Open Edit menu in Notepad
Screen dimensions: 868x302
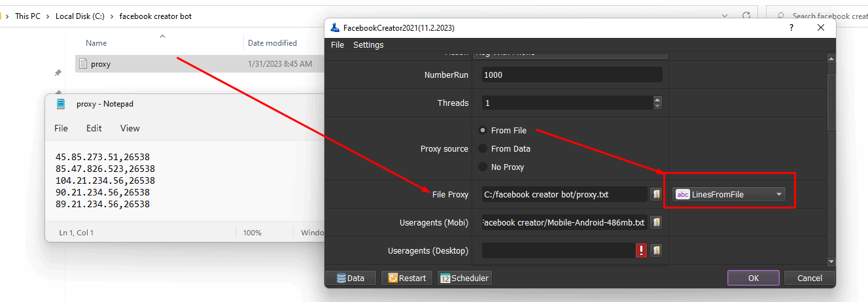(94, 128)
